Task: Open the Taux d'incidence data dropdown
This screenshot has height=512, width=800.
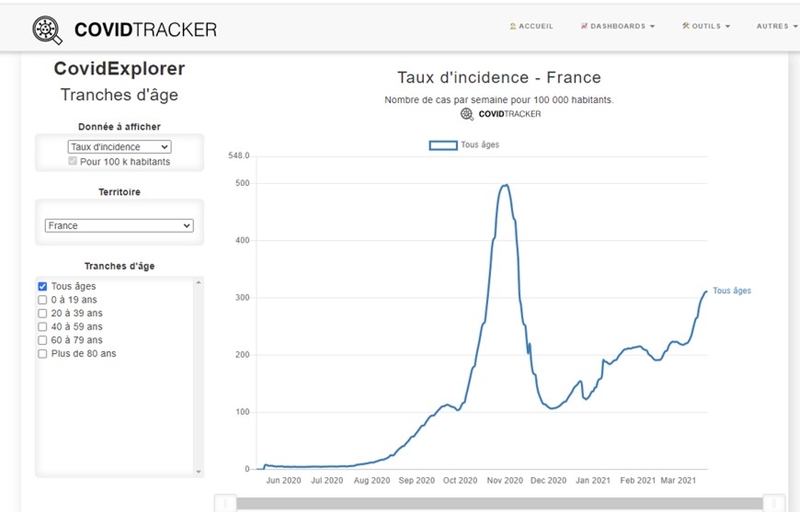Action: coord(119,147)
